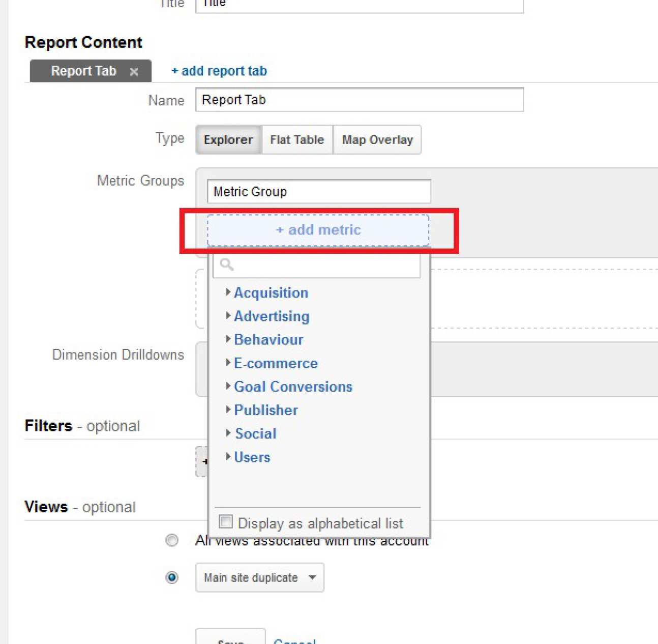Viewport: 658px width, 644px height.
Task: Close the Report Tab with x icon
Action: click(134, 72)
